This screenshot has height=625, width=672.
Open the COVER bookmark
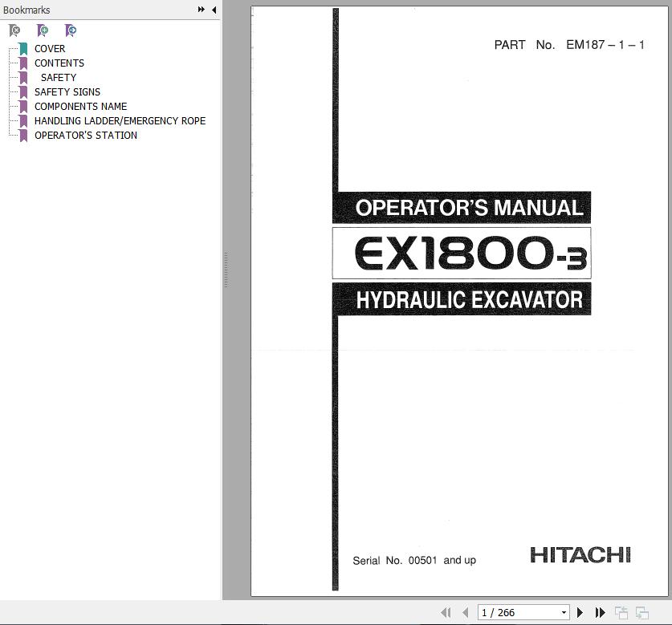pos(50,49)
